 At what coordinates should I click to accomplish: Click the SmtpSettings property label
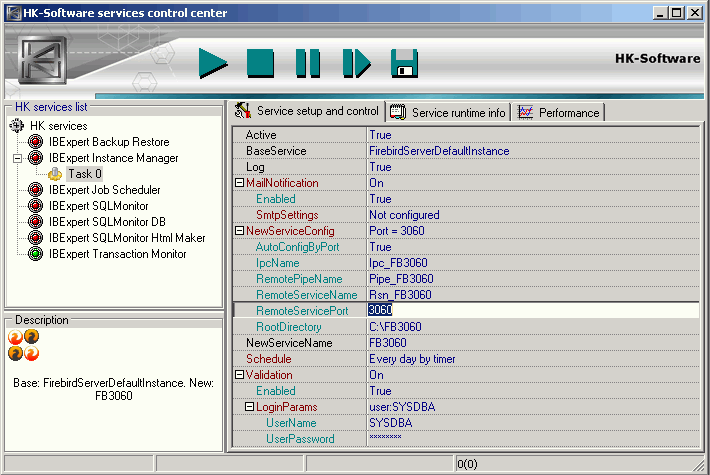coord(287,215)
